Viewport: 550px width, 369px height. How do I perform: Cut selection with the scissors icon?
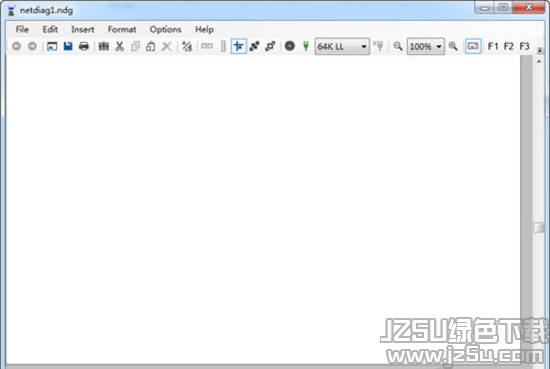tap(120, 46)
